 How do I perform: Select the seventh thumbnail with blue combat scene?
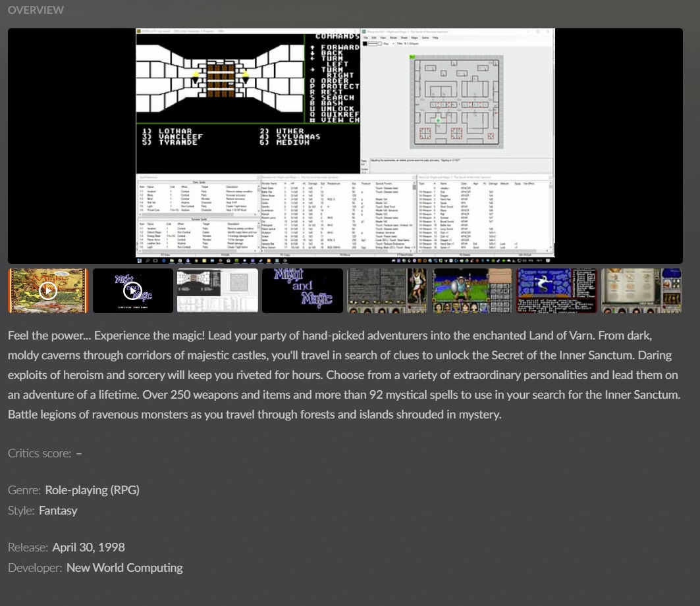pos(556,291)
